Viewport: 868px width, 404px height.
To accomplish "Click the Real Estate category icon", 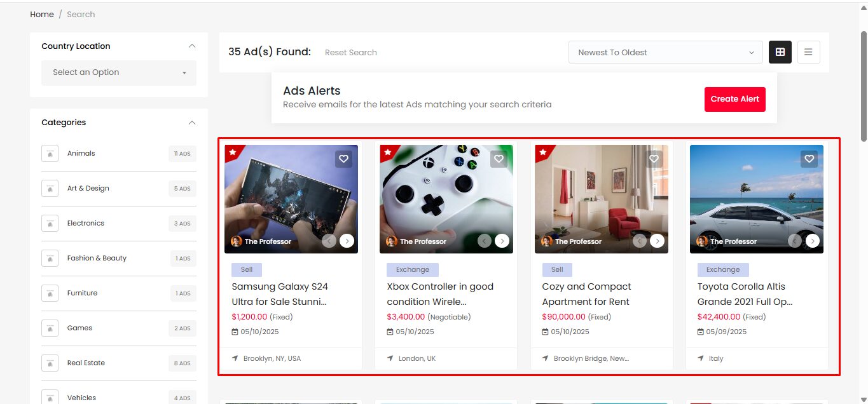I will (50, 363).
